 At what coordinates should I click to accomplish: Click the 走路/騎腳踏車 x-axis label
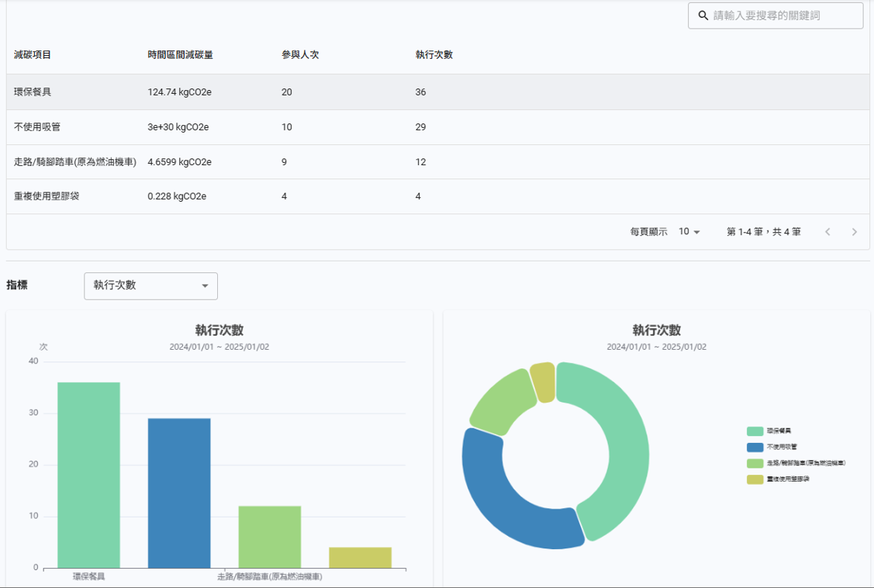tap(270, 576)
